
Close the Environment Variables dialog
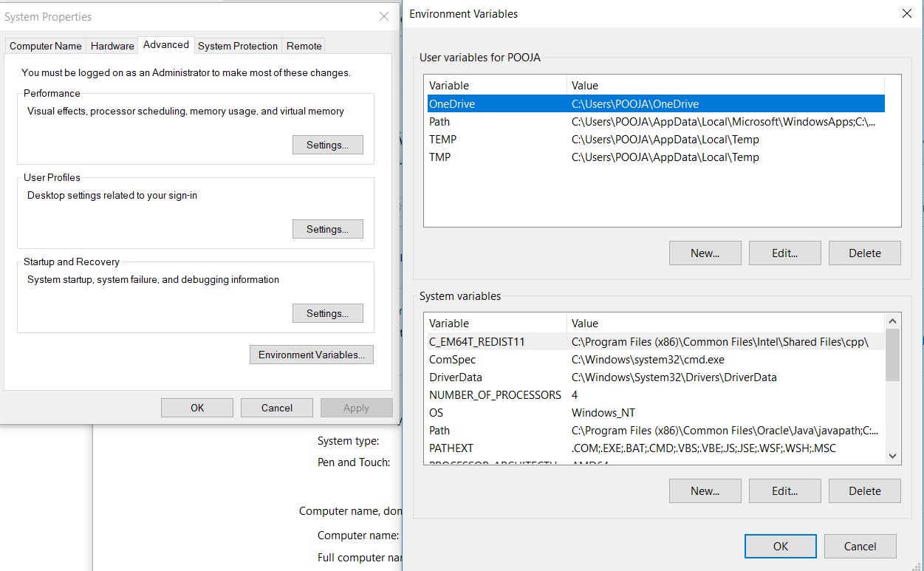click(907, 13)
